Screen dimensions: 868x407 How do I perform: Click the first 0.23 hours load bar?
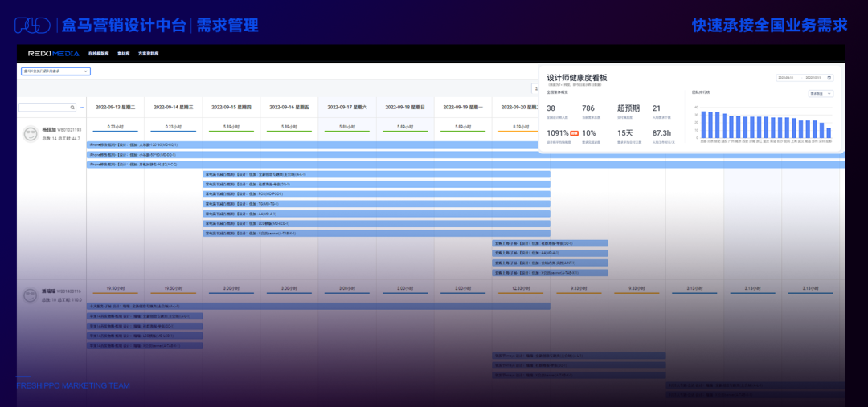(116, 132)
